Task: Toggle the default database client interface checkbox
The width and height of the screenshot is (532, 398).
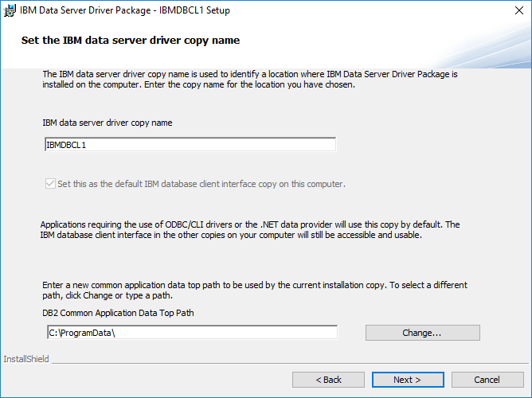Action: [x=49, y=184]
